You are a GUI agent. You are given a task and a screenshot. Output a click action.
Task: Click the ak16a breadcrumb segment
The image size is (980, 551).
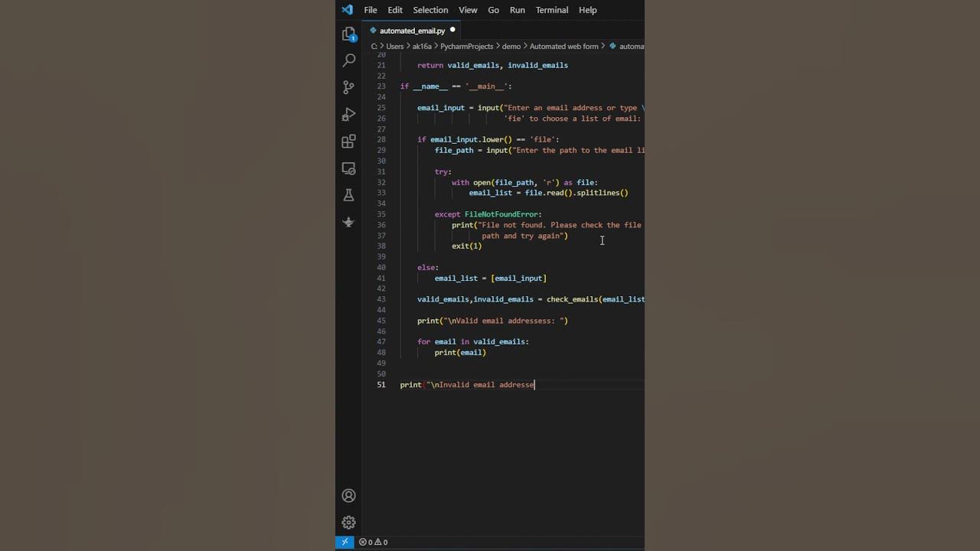pyautogui.click(x=422, y=46)
